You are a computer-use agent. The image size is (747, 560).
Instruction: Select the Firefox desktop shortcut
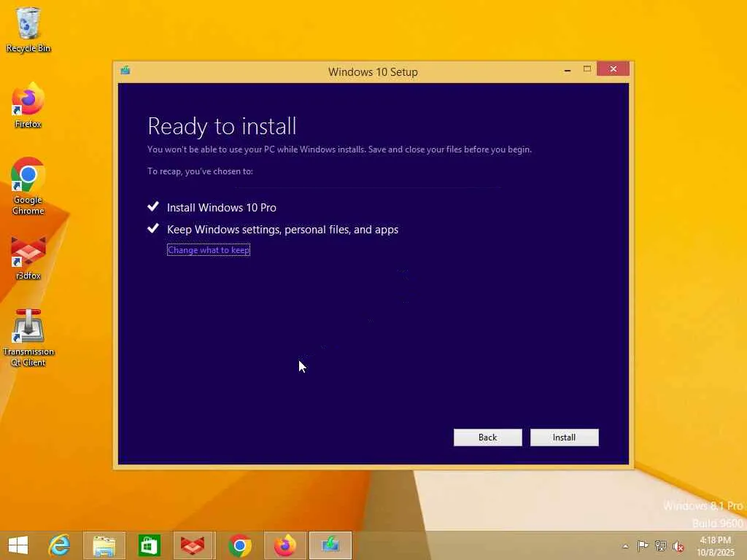[28, 106]
